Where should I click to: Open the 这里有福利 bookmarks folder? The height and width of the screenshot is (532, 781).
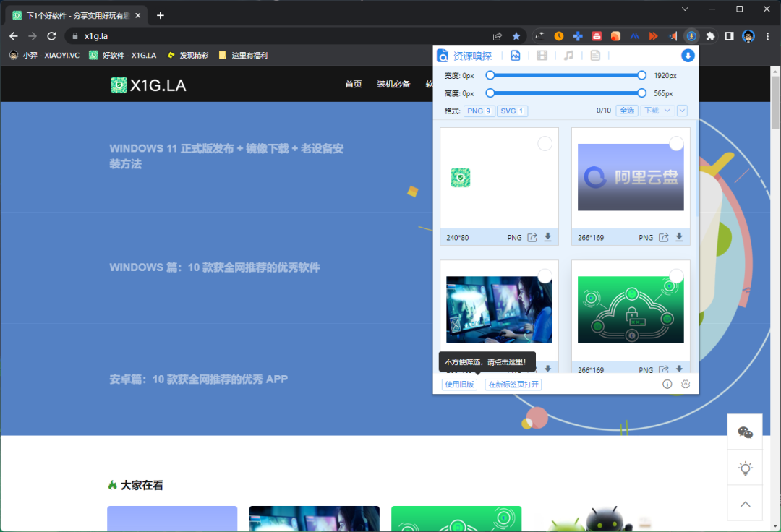(243, 55)
